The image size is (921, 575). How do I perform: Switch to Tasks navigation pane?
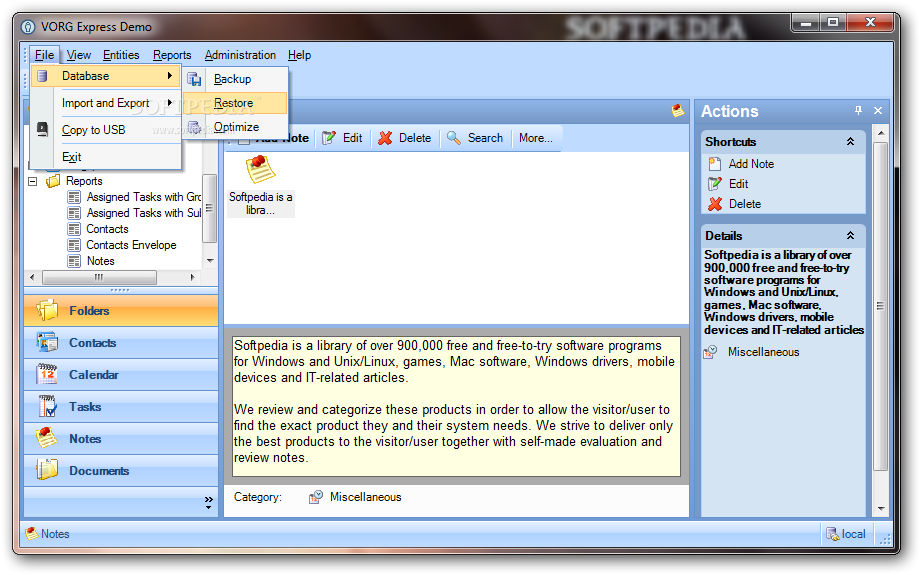[x=121, y=406]
